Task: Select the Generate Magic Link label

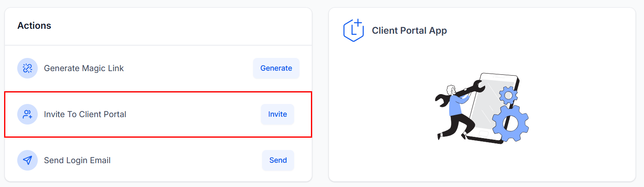Action: (84, 68)
